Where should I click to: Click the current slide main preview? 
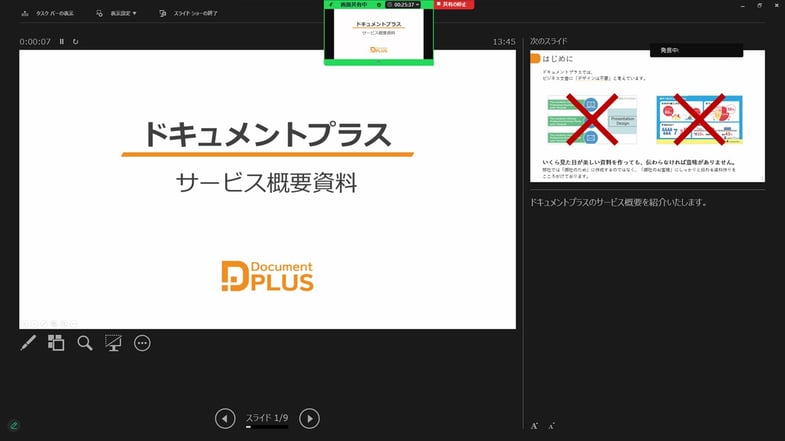tap(267, 189)
